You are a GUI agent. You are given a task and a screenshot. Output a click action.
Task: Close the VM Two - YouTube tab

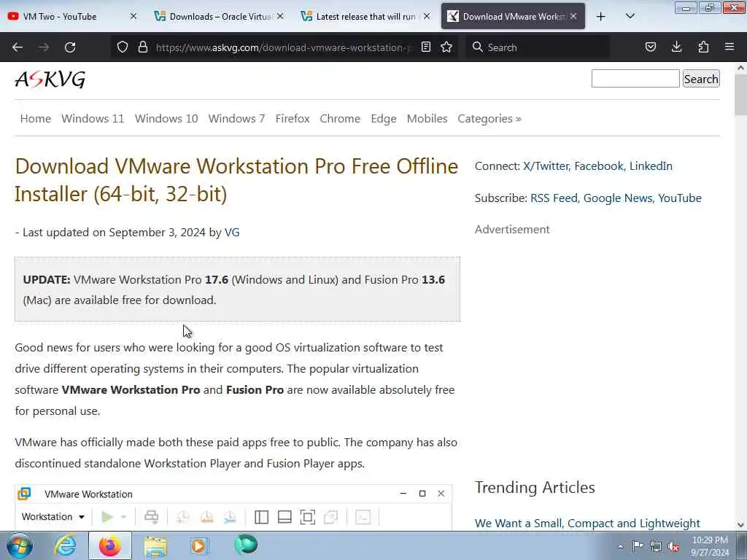pos(133,16)
